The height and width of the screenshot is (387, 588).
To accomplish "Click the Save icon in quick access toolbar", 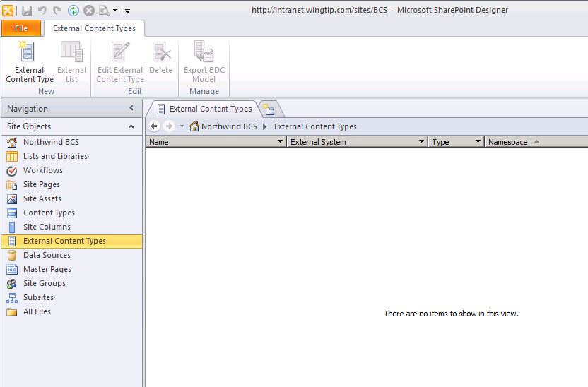I will click(x=27, y=11).
